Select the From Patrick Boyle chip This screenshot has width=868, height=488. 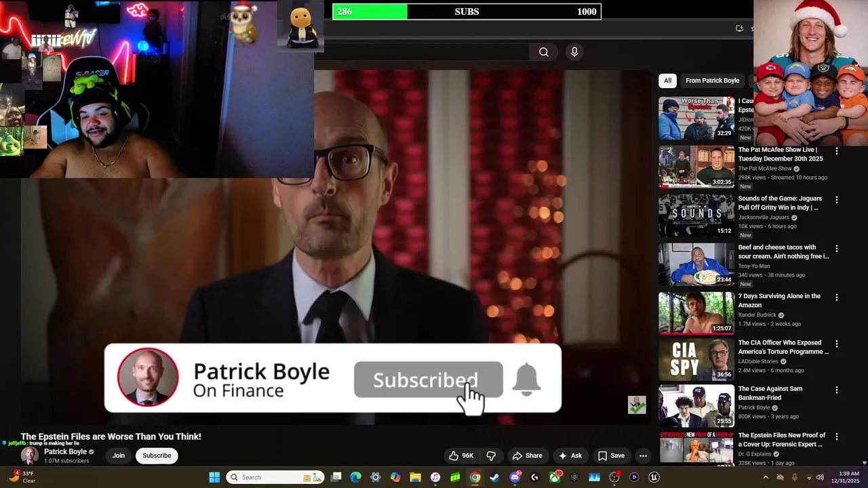(x=712, y=81)
